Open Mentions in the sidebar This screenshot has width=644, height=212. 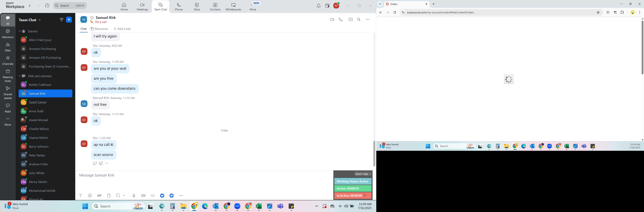[8, 34]
